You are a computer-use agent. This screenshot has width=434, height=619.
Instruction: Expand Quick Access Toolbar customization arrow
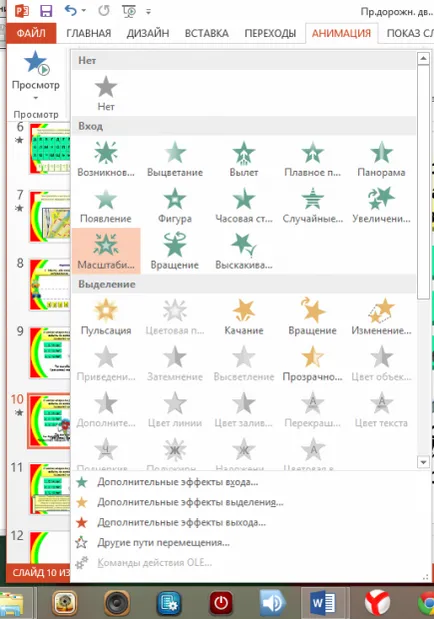pyautogui.click(x=148, y=12)
